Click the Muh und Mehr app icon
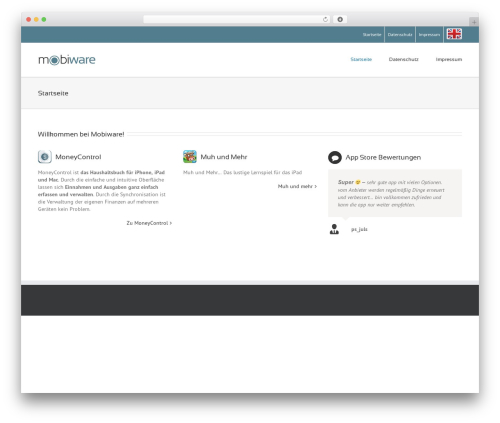 click(x=190, y=157)
